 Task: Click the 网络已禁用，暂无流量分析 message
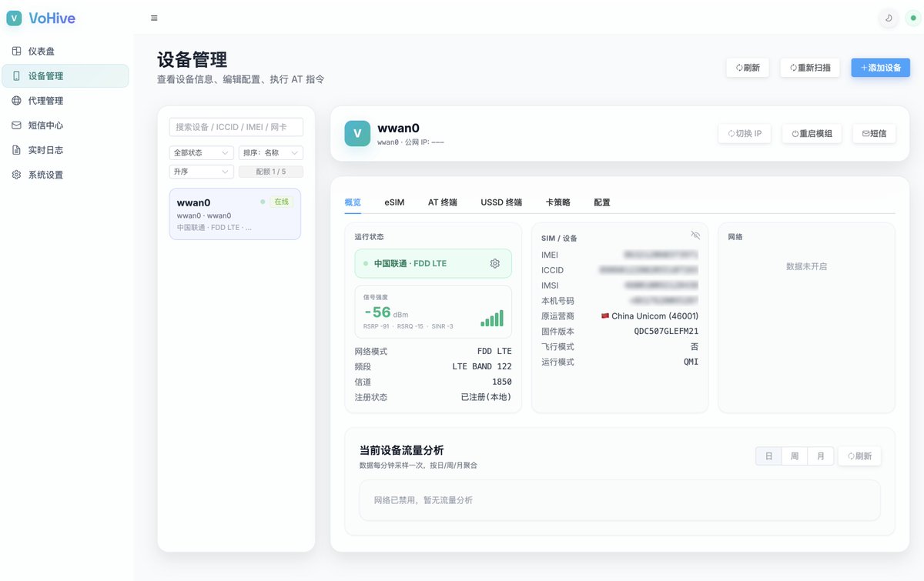pyautogui.click(x=423, y=500)
